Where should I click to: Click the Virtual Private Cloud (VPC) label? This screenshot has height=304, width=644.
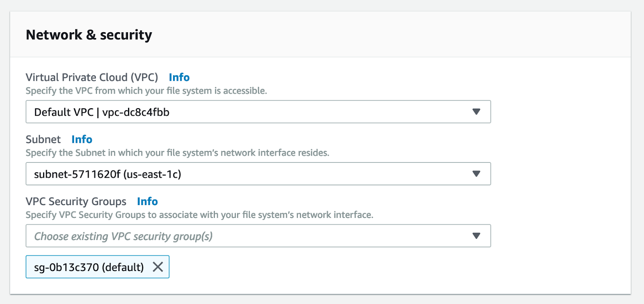click(92, 77)
